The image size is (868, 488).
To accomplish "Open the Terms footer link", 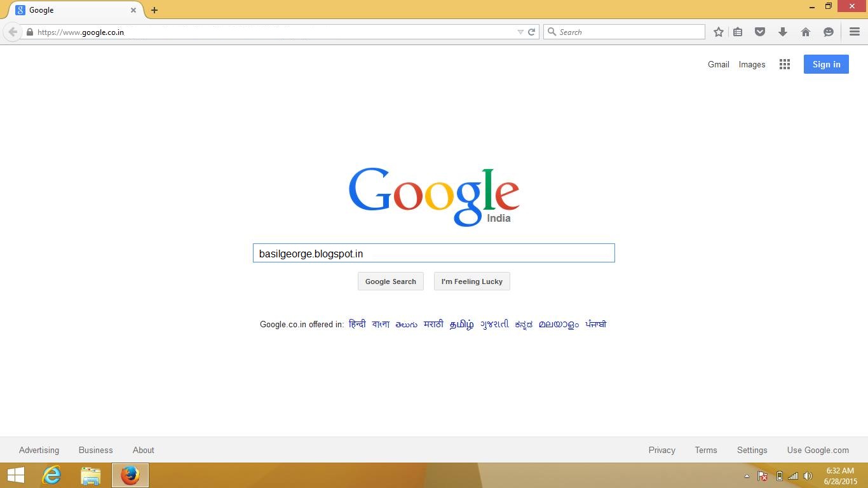I will click(706, 450).
